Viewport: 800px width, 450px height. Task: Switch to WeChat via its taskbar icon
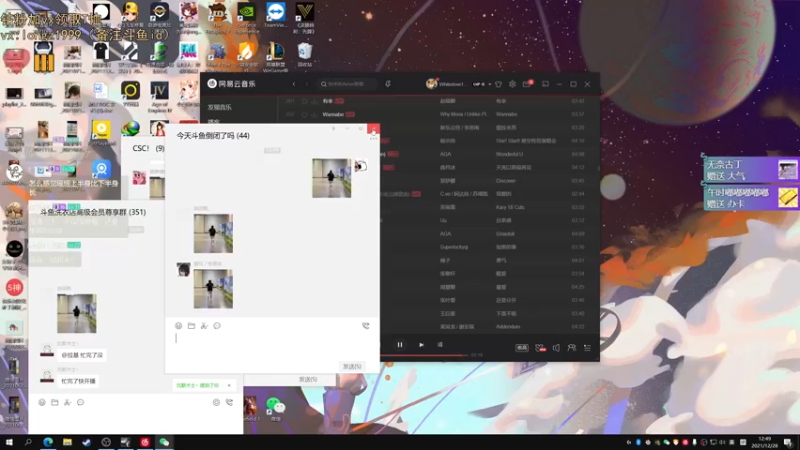[x=164, y=442]
